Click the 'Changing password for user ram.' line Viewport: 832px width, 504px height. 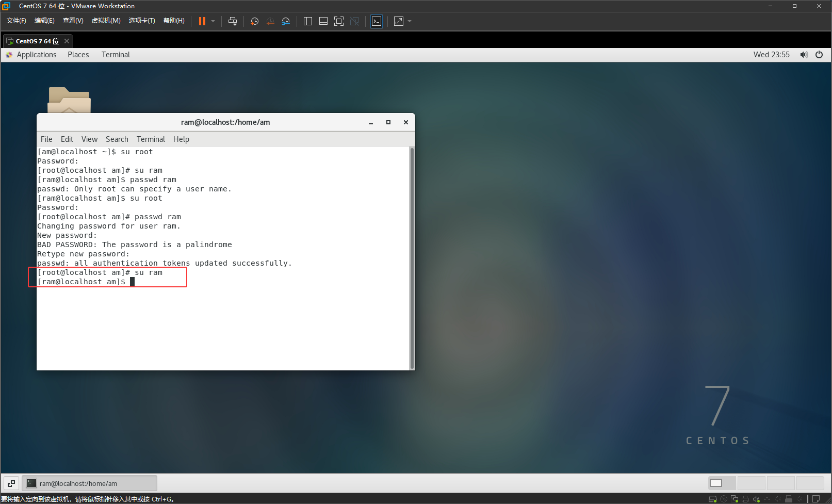[109, 226]
